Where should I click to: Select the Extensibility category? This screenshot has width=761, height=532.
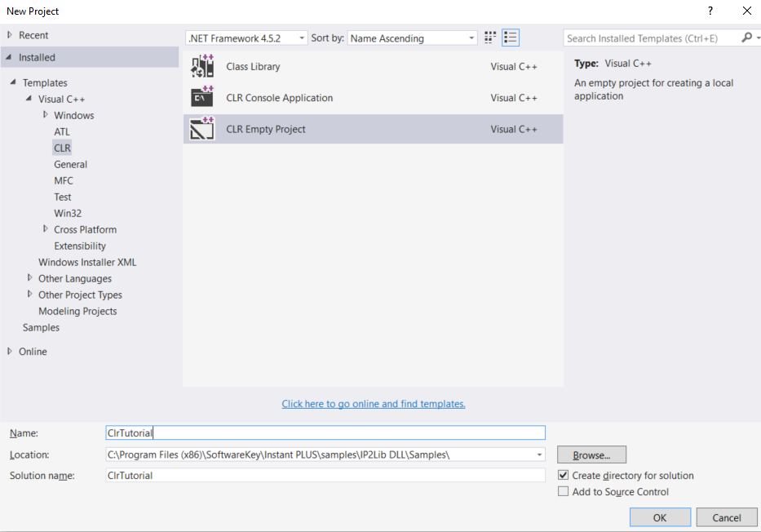(80, 246)
